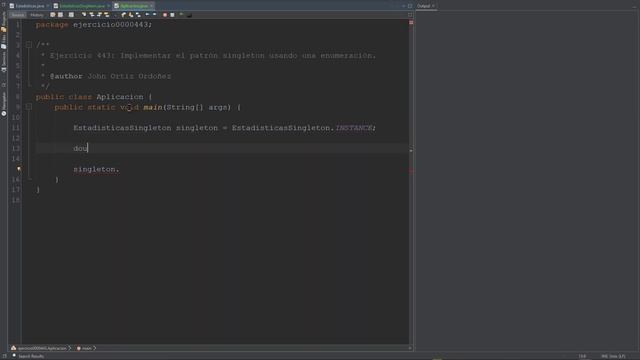Click the class name Aplicacion in line 8

pyautogui.click(x=120, y=97)
